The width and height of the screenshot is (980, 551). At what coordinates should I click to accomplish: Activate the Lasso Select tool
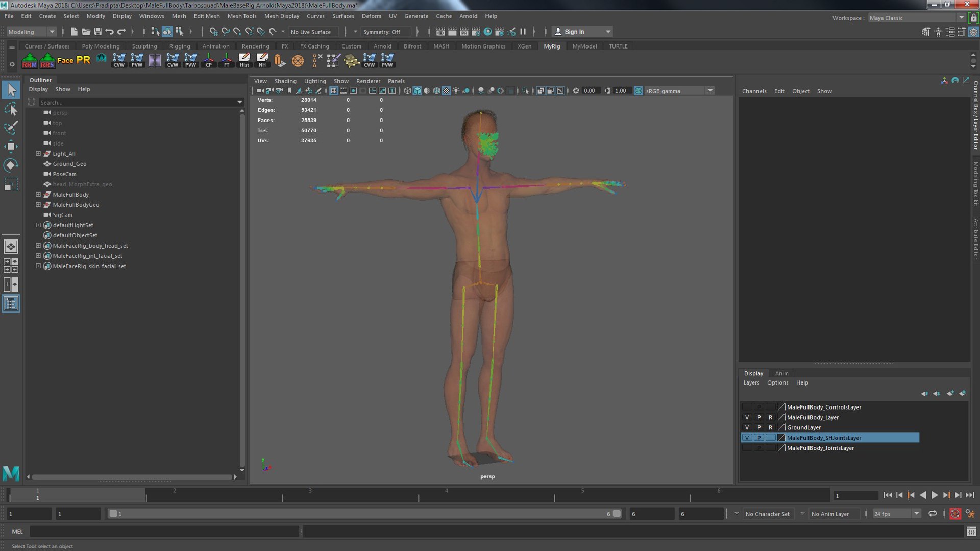coord(11,109)
